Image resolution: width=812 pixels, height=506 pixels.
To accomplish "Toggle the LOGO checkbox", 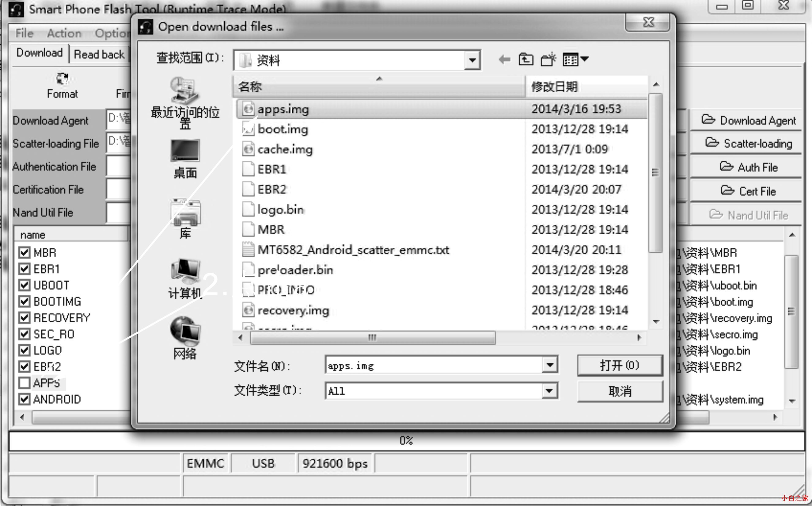I will click(x=24, y=351).
